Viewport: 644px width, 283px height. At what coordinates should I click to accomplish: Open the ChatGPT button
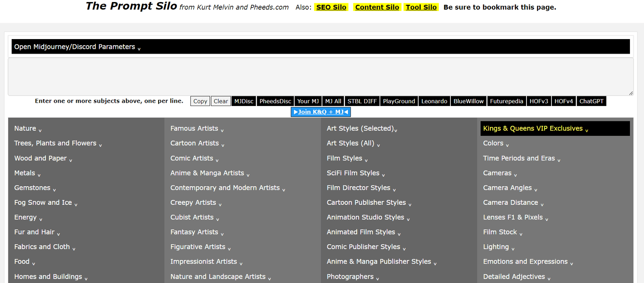(591, 101)
